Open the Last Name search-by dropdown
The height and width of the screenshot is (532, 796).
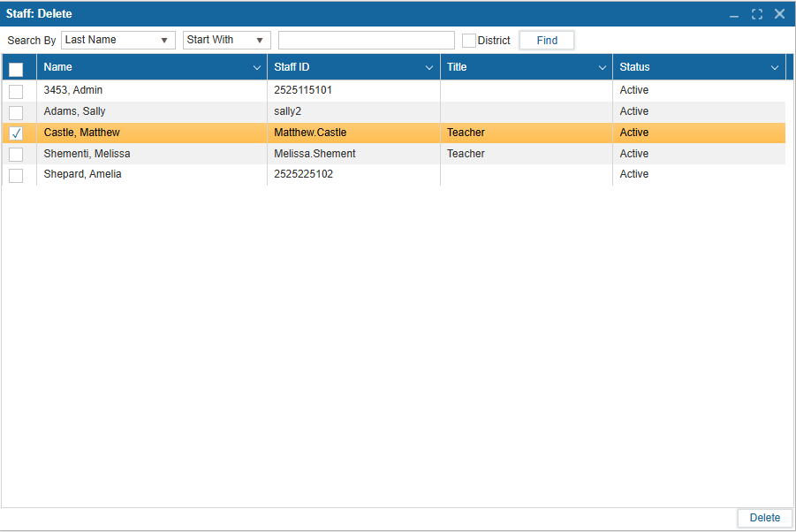(x=118, y=41)
